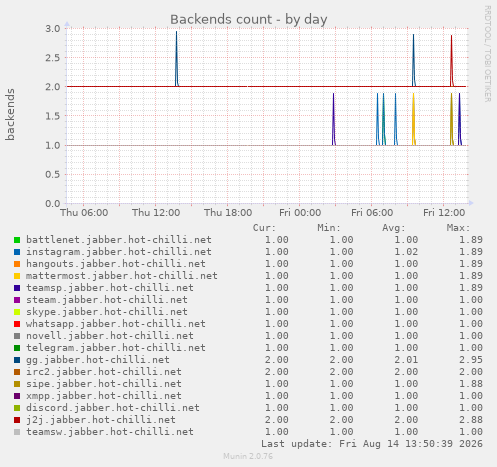497x467 pixels.
Task: Click the j2j Max value 2.88
Action: pos(471,420)
